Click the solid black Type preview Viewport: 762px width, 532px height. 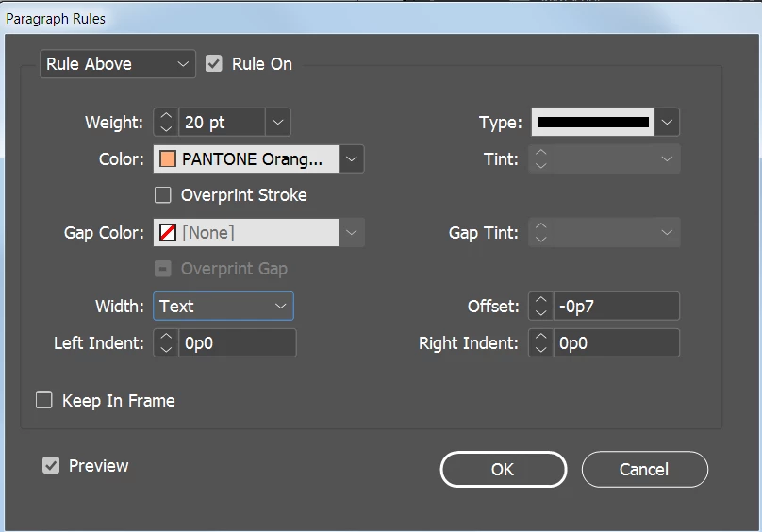(592, 122)
